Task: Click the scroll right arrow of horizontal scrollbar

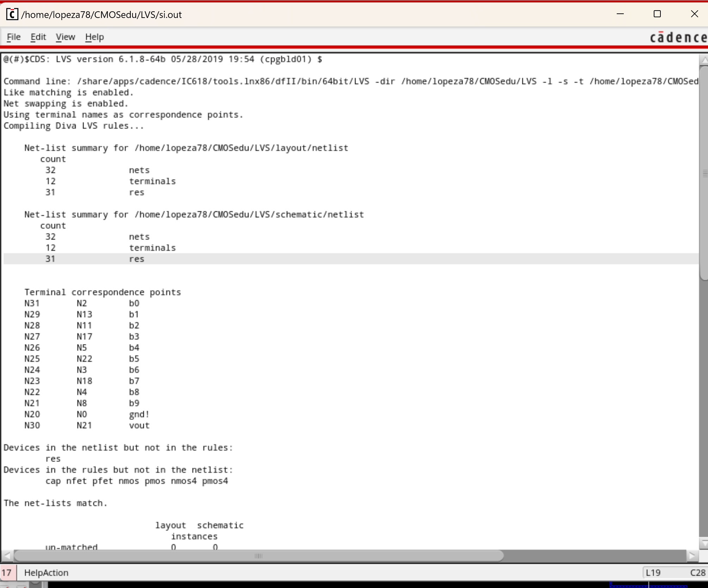Action: [x=692, y=556]
